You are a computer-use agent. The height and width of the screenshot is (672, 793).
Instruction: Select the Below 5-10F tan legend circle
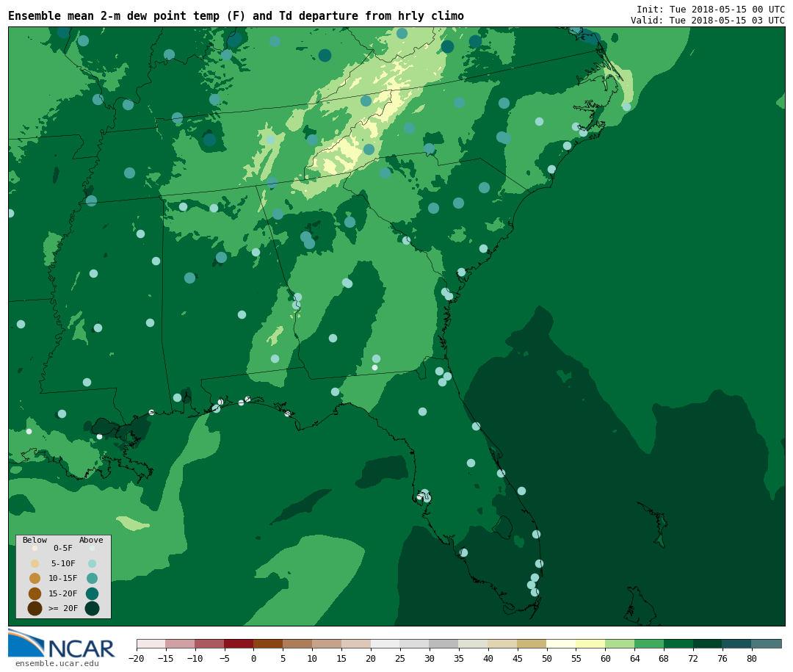coord(35,564)
